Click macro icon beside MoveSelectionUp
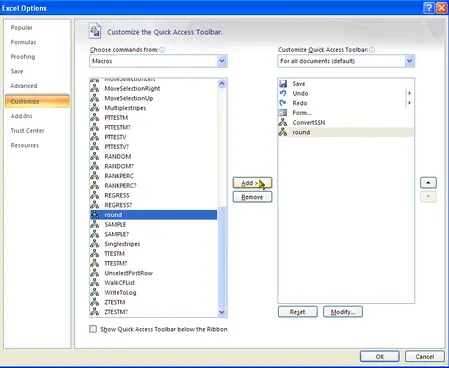Image resolution: width=449 pixels, height=368 pixels. click(x=95, y=98)
